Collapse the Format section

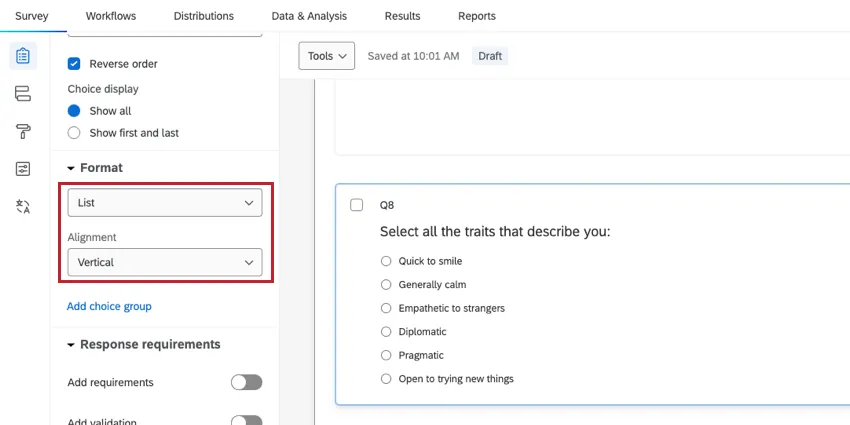(x=72, y=168)
